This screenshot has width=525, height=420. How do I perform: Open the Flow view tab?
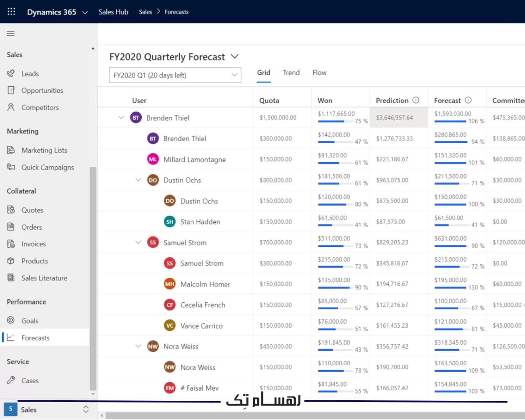click(x=319, y=73)
